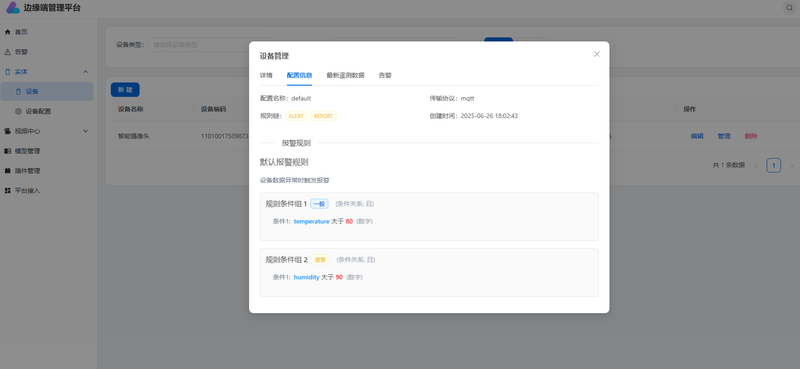
Task: Click the camera icon beside 视频中心
Action: click(x=7, y=131)
